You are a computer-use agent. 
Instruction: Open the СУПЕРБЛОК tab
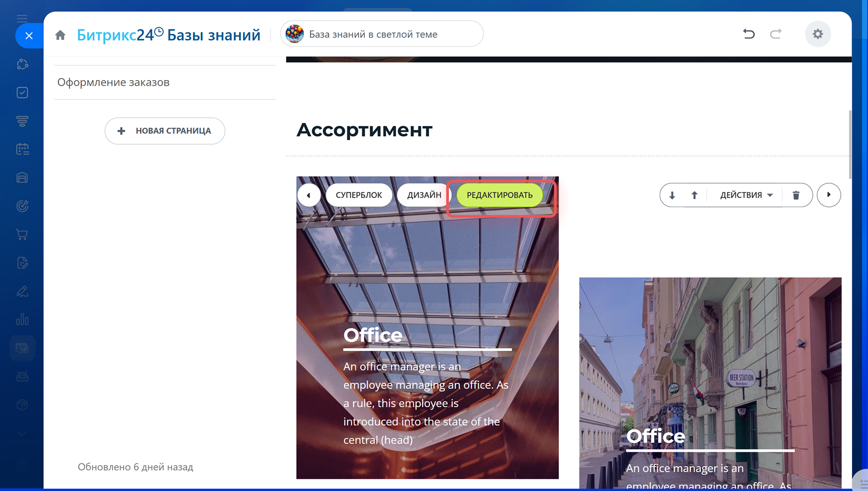pyautogui.click(x=359, y=195)
